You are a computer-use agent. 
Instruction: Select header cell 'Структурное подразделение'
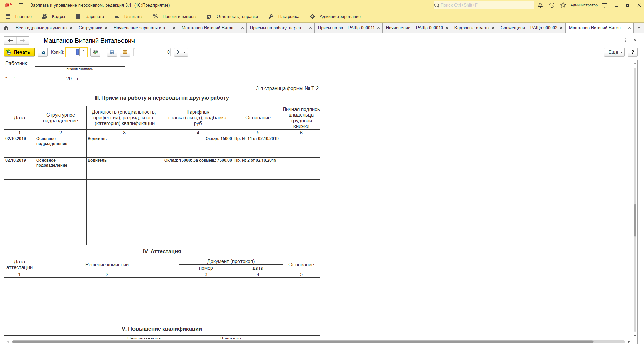(x=61, y=118)
